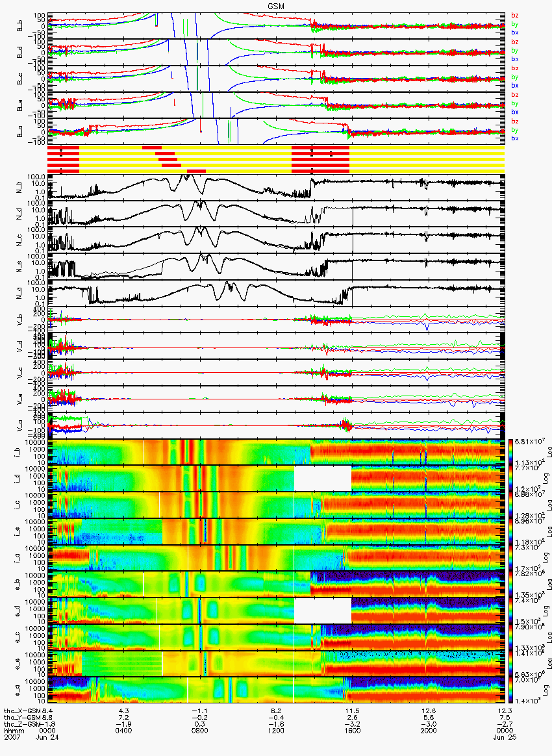This screenshot has height=756, width=552.
Task: Click the 1600 time tick label
Action: pyautogui.click(x=352, y=731)
